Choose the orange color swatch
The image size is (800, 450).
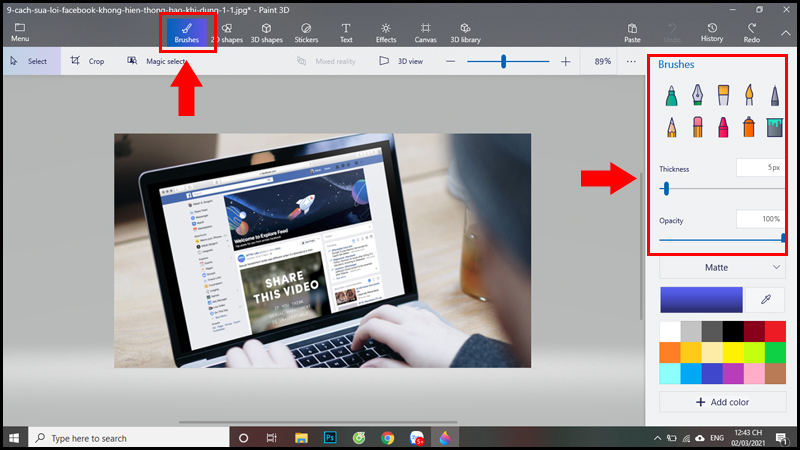click(670, 353)
